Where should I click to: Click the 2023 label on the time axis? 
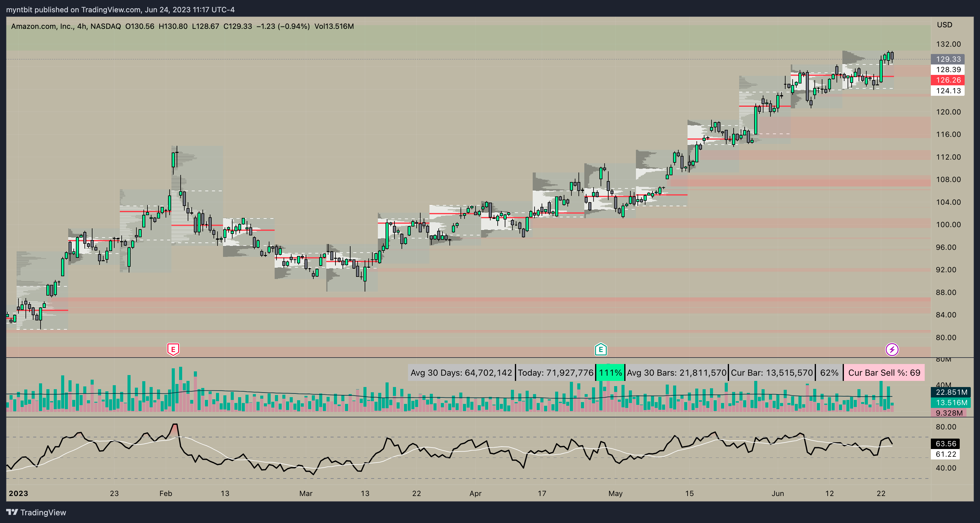point(18,493)
